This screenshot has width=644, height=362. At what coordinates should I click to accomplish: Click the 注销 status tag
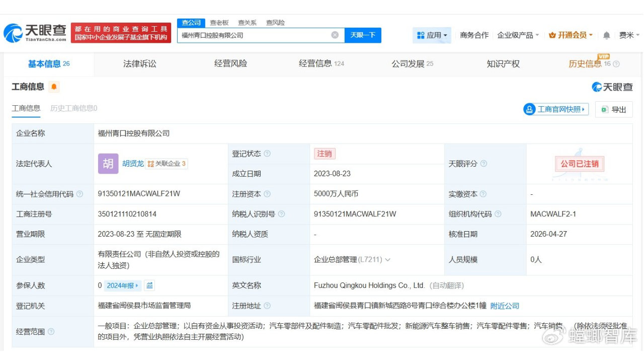click(x=325, y=154)
